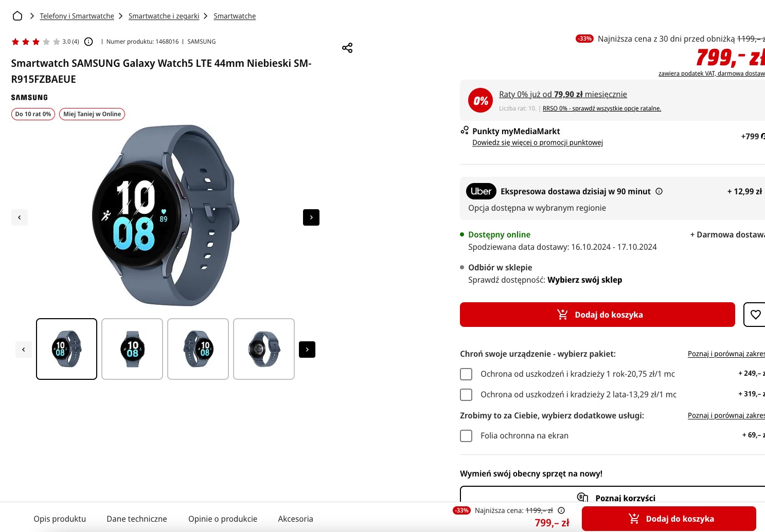Open Smartwatche i zegarki breadcrumb link

pyautogui.click(x=164, y=16)
